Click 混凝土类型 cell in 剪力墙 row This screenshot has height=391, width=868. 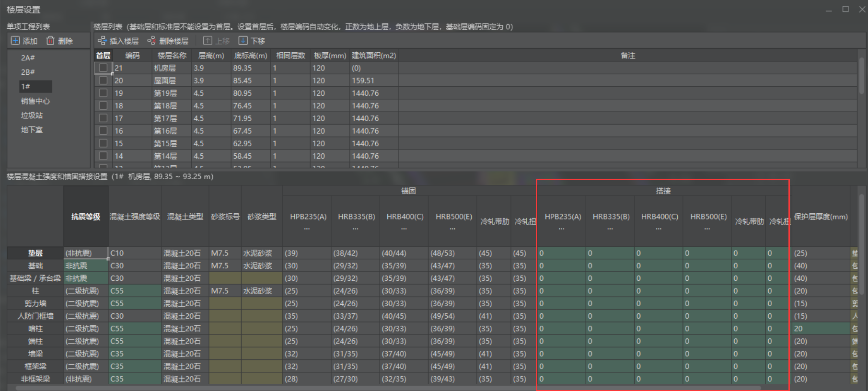coord(185,303)
